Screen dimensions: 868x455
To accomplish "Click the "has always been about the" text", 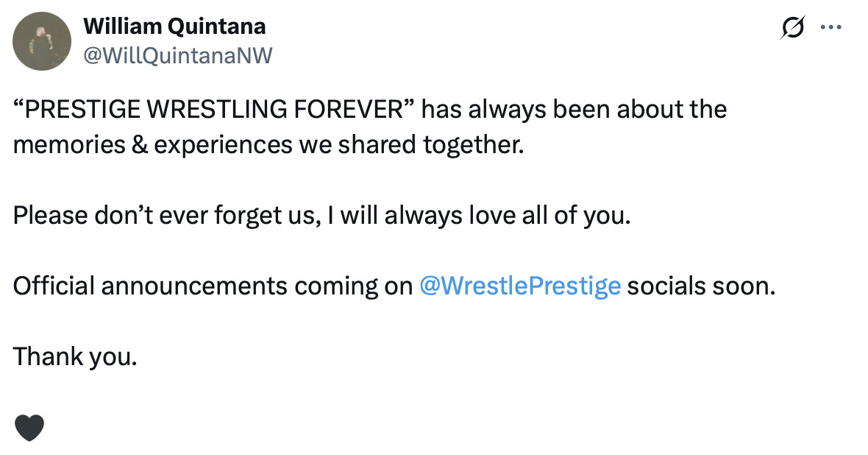I will (x=574, y=110).
